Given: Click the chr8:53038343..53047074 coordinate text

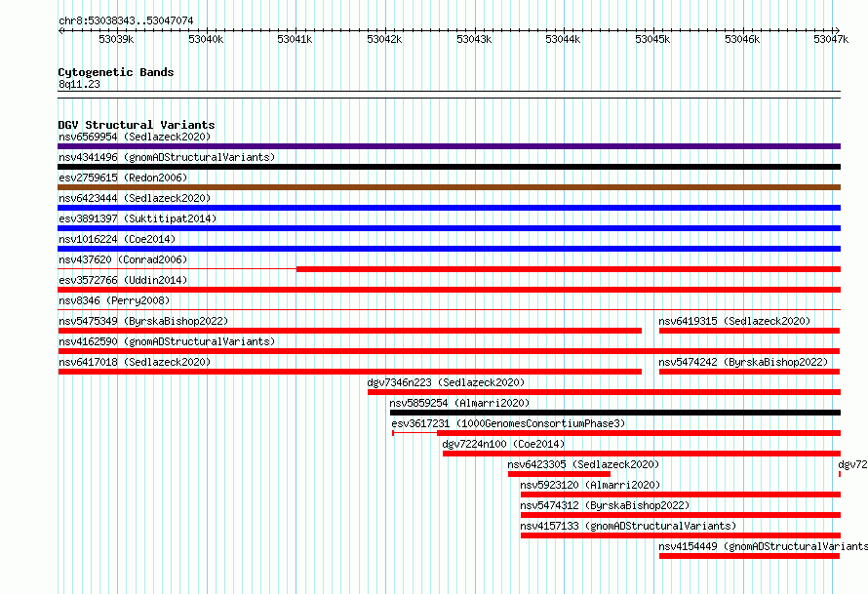Looking at the screenshot, I should (x=126, y=21).
